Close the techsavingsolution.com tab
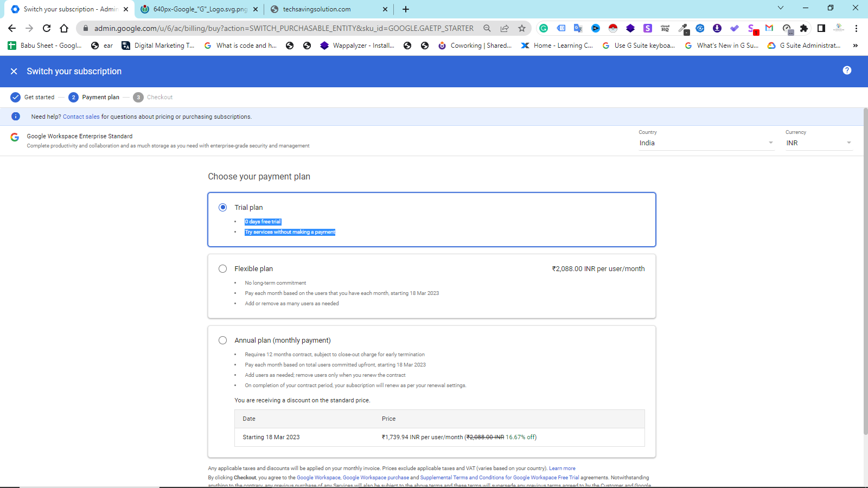 click(x=385, y=9)
